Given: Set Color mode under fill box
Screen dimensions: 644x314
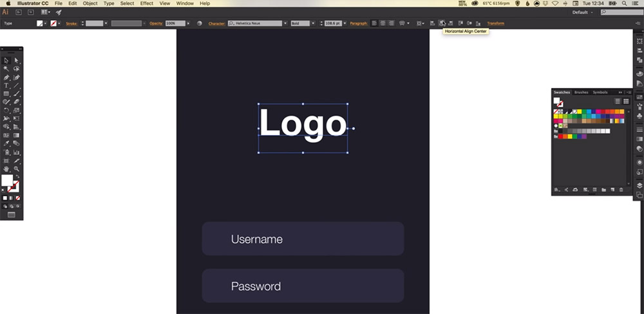Looking at the screenshot, I should click(x=5, y=198).
